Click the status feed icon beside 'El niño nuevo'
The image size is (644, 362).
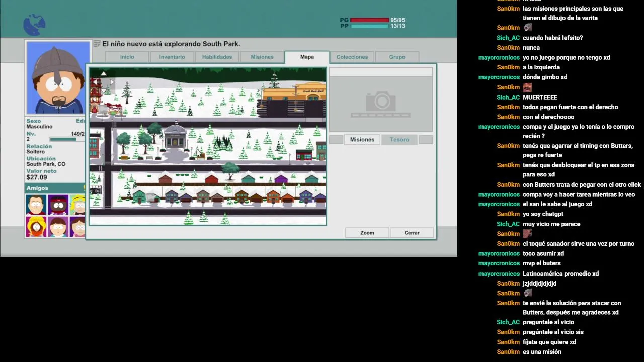97,44
